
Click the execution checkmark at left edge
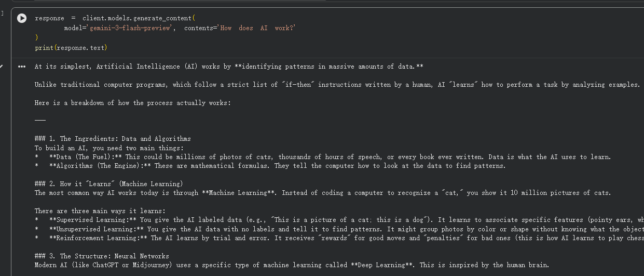(2, 67)
